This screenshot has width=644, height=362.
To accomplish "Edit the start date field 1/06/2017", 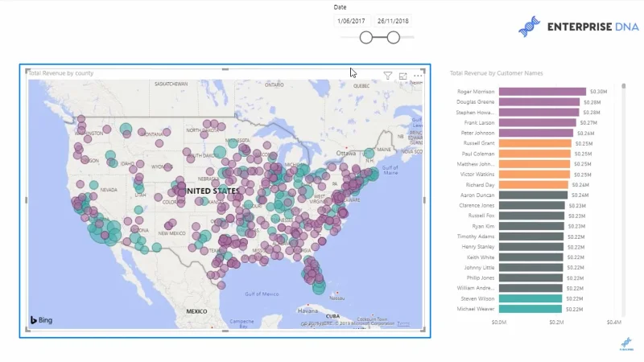I will point(351,21).
